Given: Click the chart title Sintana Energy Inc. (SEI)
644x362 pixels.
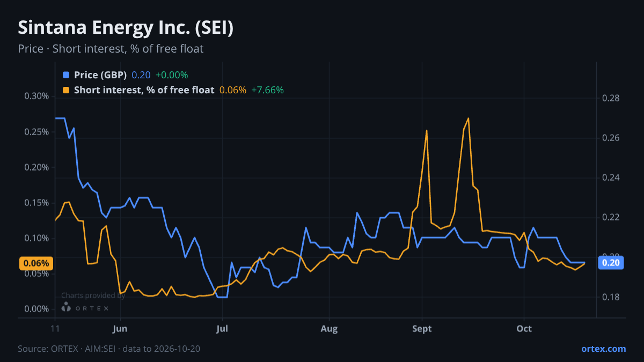Looking at the screenshot, I should pos(126,28).
